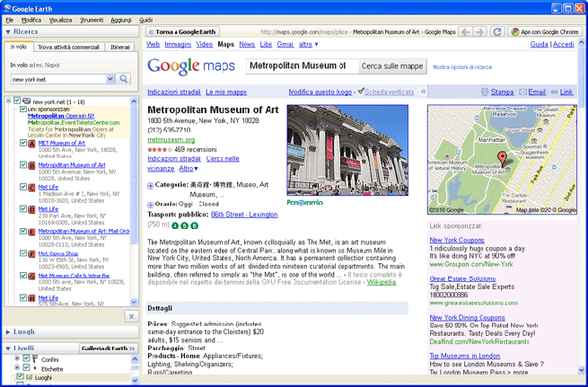Image resolution: width=588 pixels, height=387 pixels.
Task: Click the Panoramio logo under photo
Action: (x=305, y=203)
